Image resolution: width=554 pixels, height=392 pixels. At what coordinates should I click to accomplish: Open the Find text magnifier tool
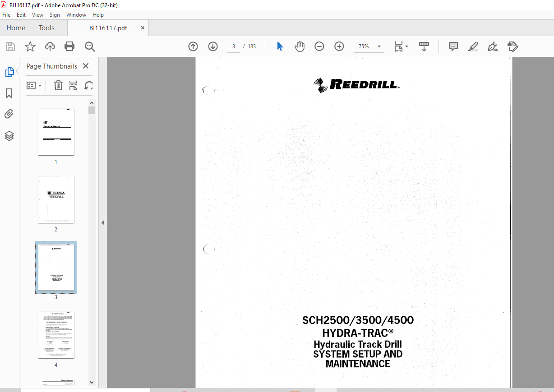click(90, 46)
